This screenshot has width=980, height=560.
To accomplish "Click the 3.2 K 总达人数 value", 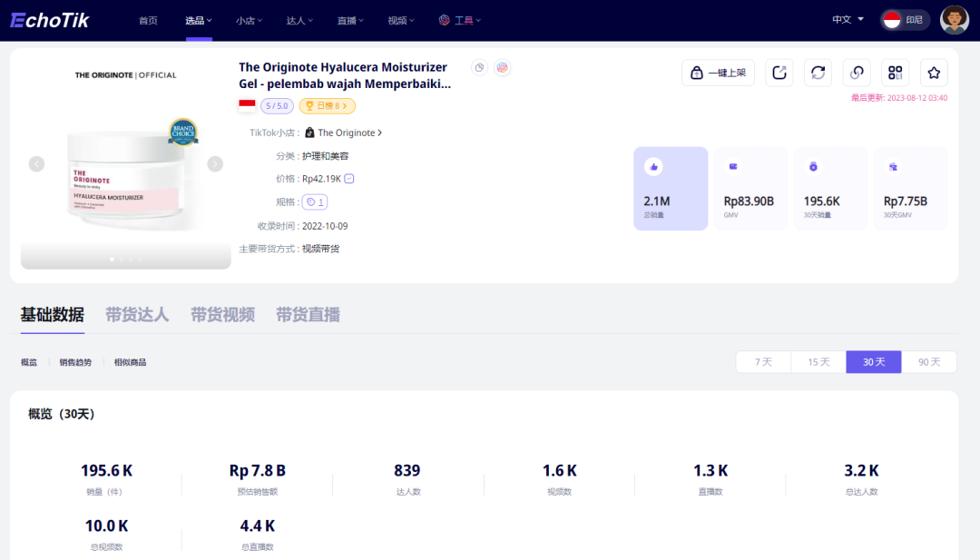I will point(861,471).
